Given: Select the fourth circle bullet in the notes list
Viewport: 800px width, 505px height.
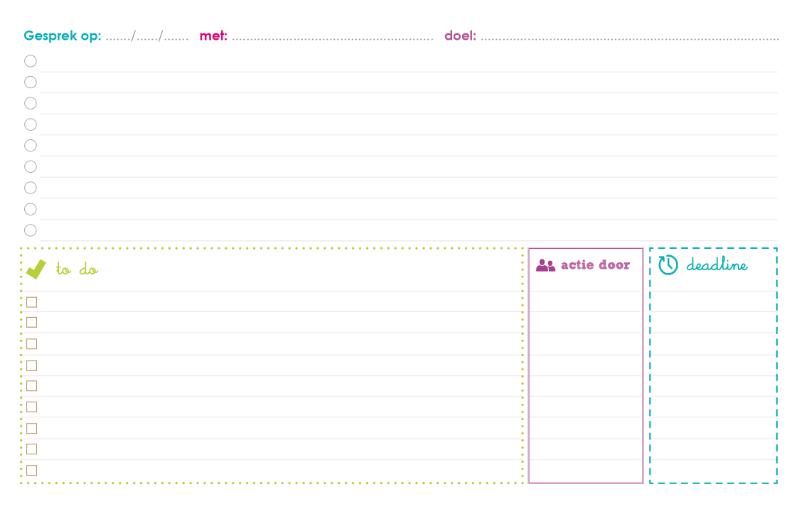Looking at the screenshot, I should pyautogui.click(x=31, y=124).
